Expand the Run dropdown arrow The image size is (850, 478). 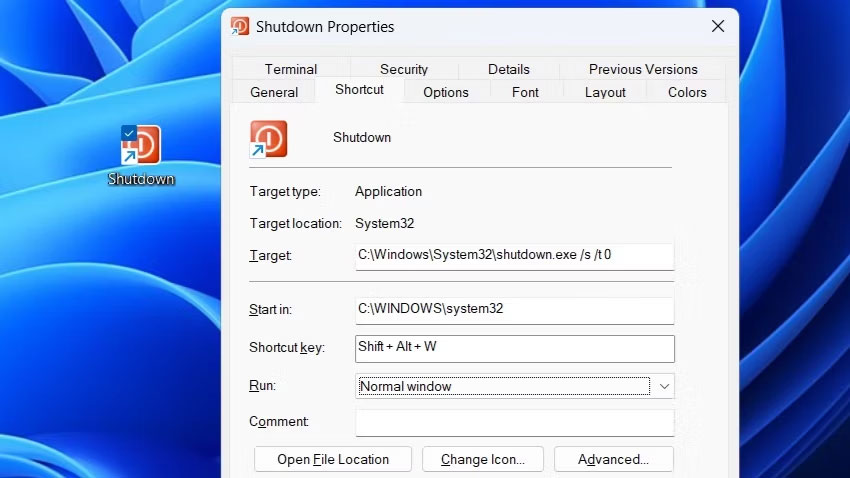[664, 386]
